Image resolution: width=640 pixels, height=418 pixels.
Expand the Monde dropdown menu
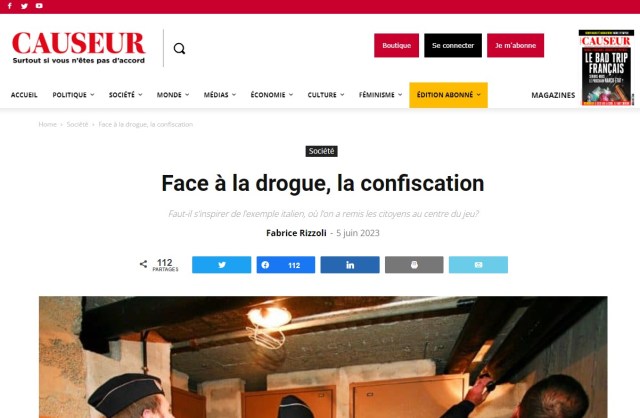(173, 95)
